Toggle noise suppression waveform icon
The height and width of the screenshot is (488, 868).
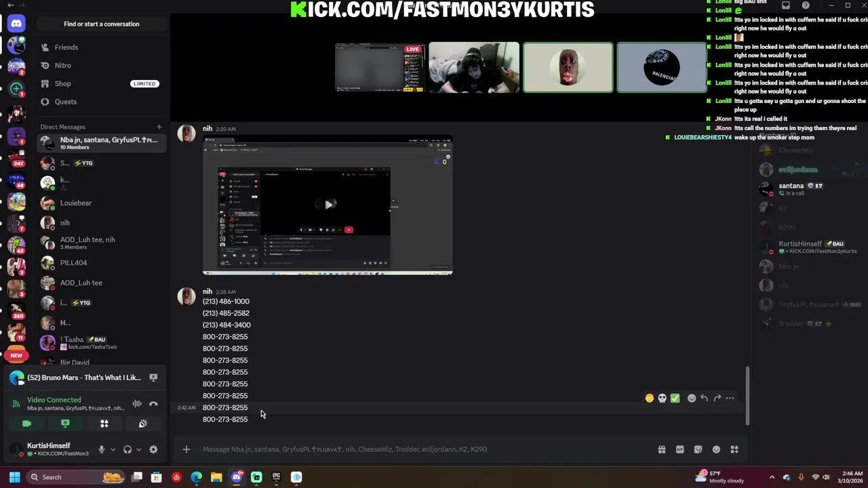tap(137, 404)
